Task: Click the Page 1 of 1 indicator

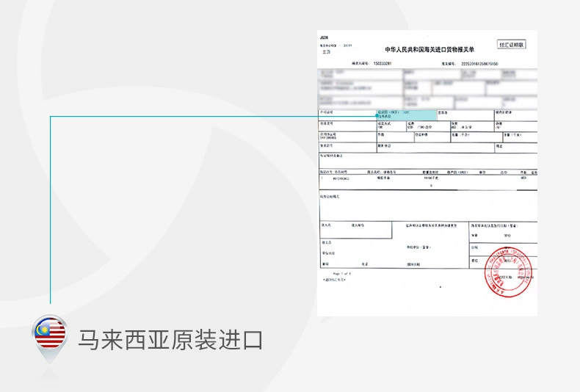Action: [342, 273]
